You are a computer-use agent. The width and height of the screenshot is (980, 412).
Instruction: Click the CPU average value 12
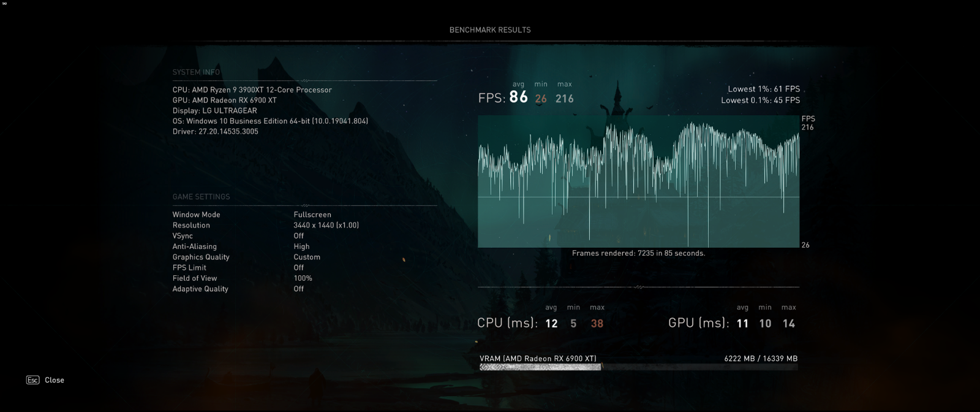pyautogui.click(x=552, y=324)
